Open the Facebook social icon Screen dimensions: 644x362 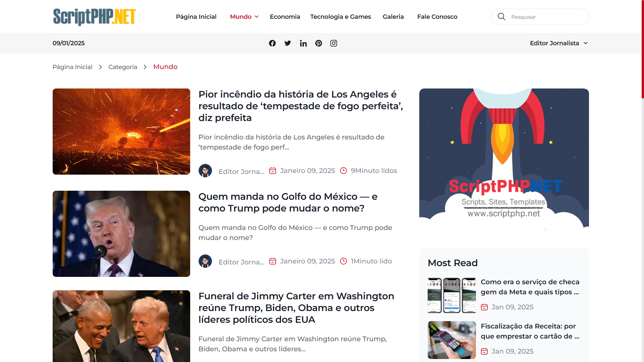(x=272, y=43)
